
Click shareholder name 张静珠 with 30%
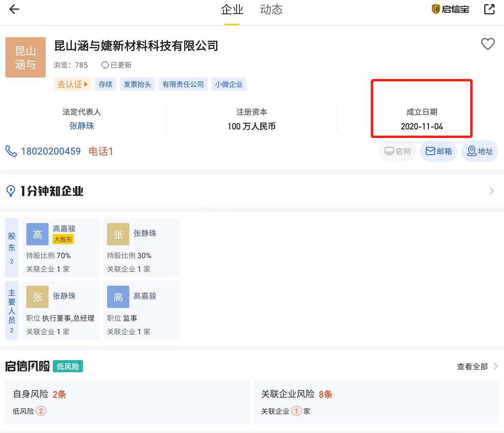[x=145, y=233]
